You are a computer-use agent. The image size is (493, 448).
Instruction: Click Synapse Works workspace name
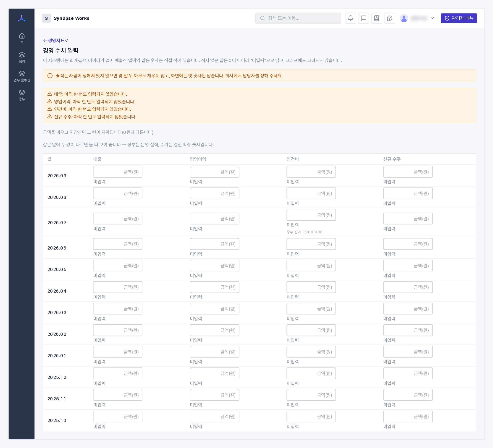pyautogui.click(x=71, y=18)
